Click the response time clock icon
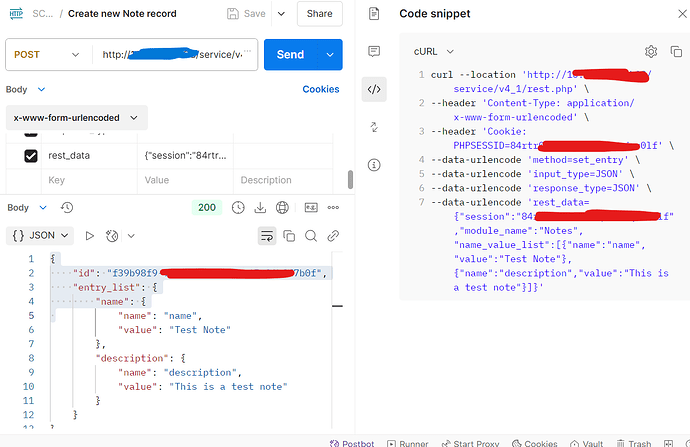690x447 pixels. [238, 208]
